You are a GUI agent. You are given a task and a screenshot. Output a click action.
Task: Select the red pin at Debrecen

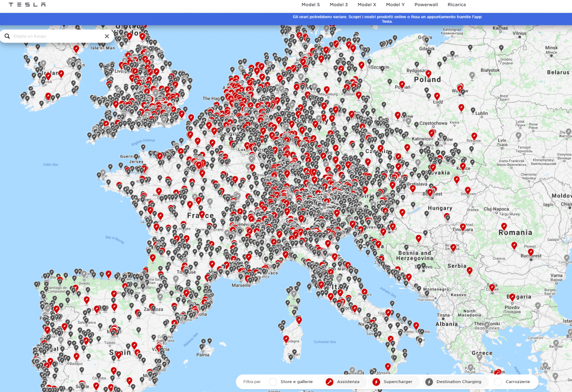468,190
